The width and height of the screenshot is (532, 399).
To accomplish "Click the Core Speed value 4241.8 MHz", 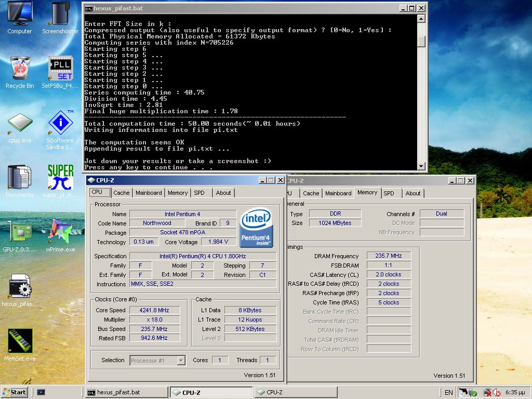I will point(154,310).
